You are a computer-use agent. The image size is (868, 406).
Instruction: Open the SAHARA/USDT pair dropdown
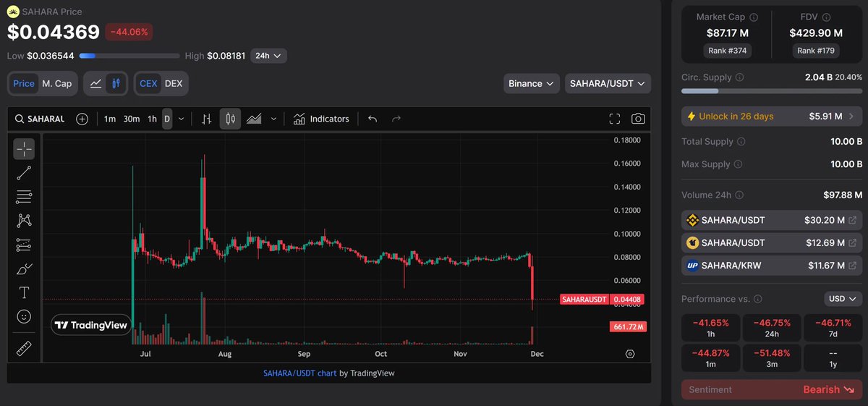[x=608, y=83]
